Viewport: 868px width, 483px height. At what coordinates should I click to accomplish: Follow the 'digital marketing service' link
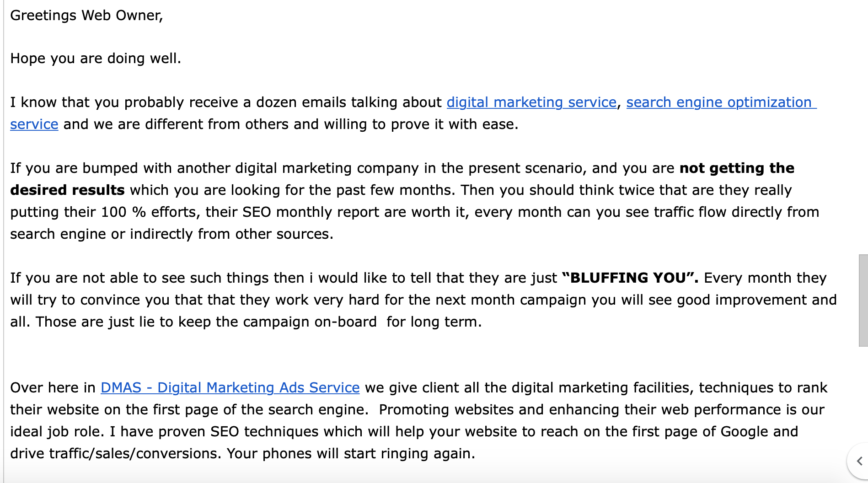pos(531,102)
